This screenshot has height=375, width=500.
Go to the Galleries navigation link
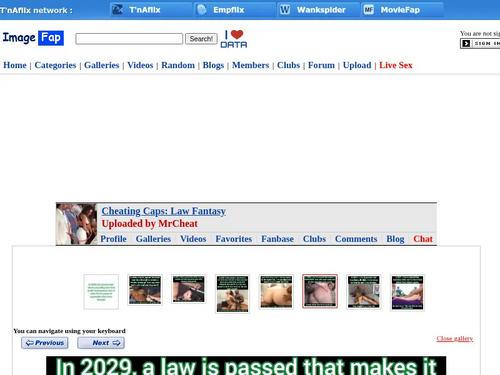[x=102, y=65]
